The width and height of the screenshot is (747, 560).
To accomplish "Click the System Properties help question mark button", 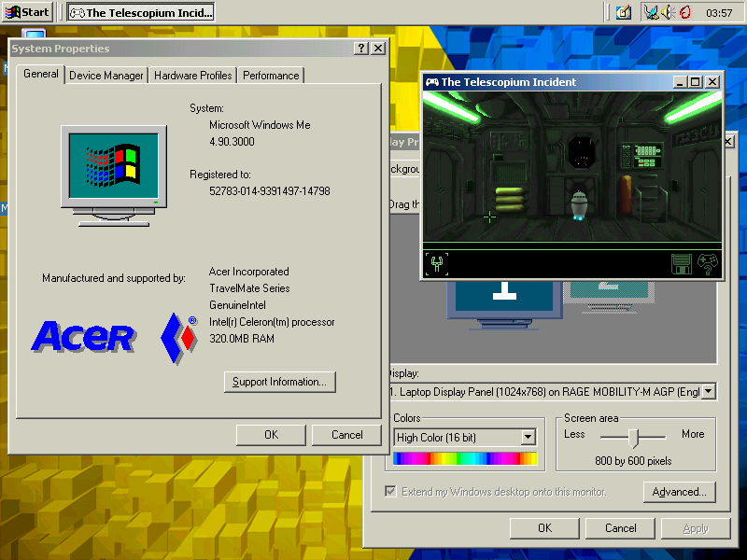I will click(361, 49).
